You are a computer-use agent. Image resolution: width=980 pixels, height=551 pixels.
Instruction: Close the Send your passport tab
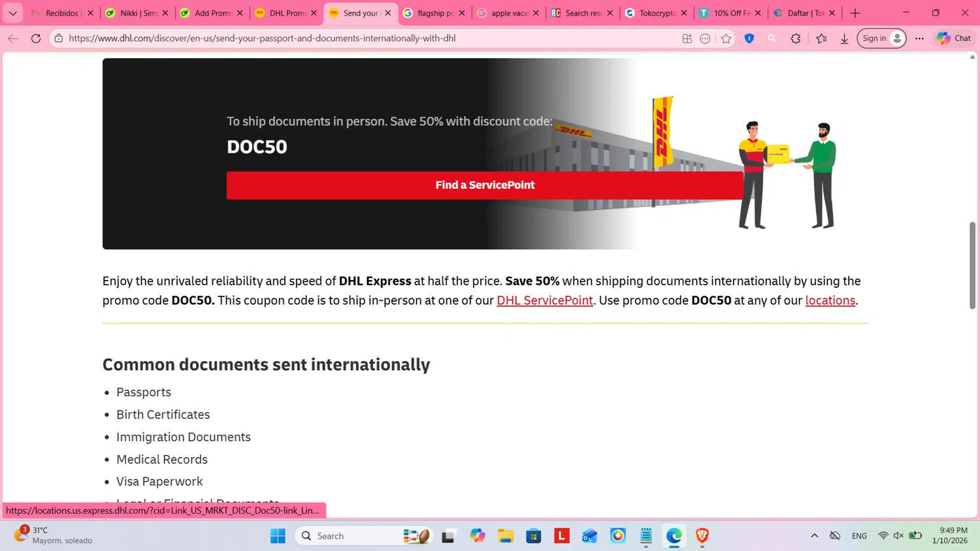pyautogui.click(x=388, y=13)
